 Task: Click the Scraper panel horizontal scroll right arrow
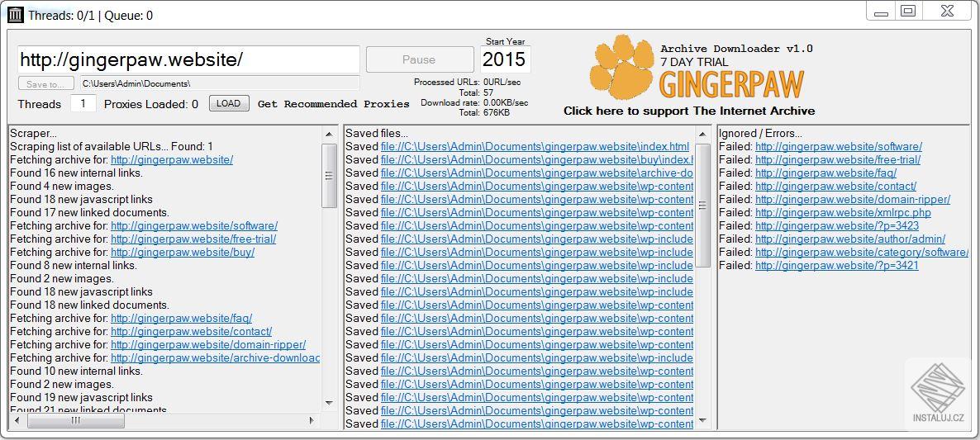coord(312,421)
